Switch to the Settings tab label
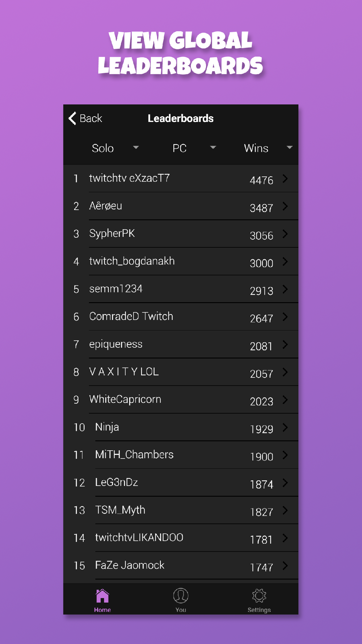 point(259,610)
